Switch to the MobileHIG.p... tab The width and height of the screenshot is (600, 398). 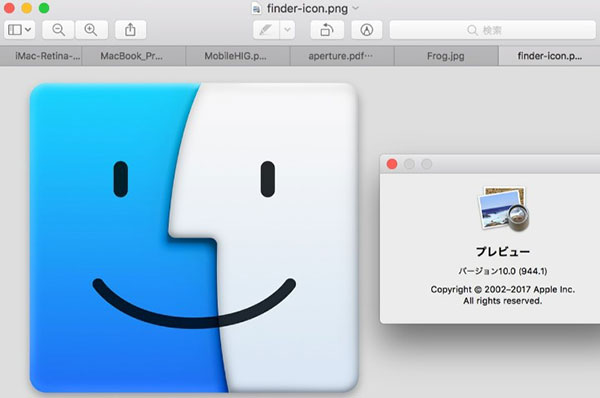(238, 56)
